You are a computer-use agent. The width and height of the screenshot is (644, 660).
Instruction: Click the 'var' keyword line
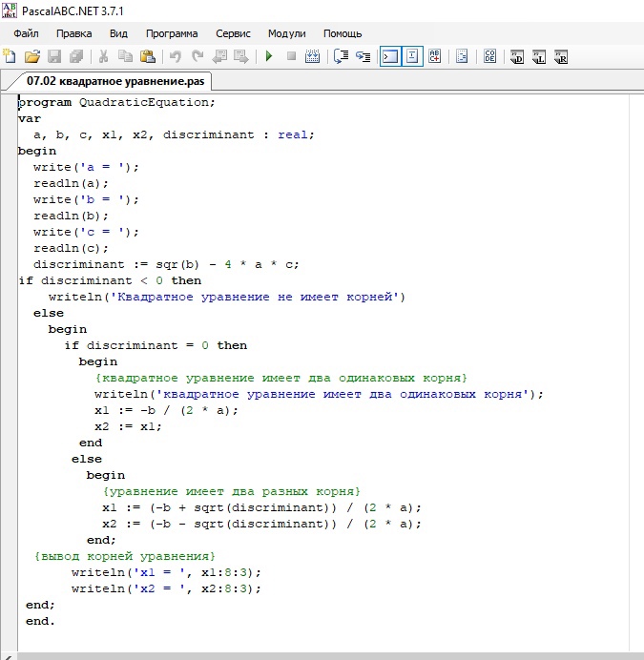(30, 118)
